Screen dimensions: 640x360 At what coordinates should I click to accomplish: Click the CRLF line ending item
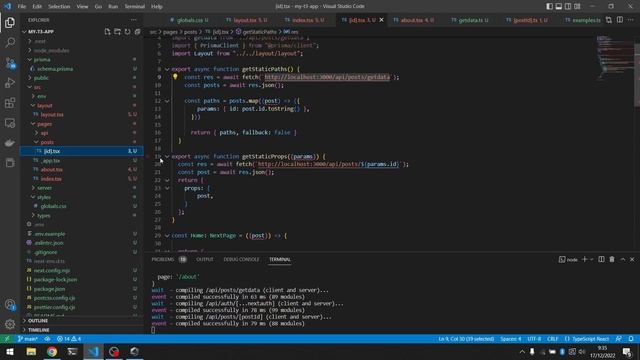point(553,339)
